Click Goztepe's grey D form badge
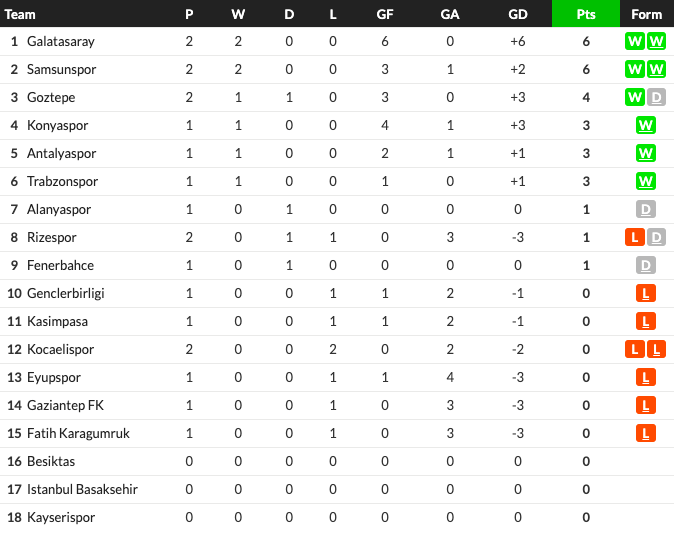This screenshot has width=675, height=541. 656,97
